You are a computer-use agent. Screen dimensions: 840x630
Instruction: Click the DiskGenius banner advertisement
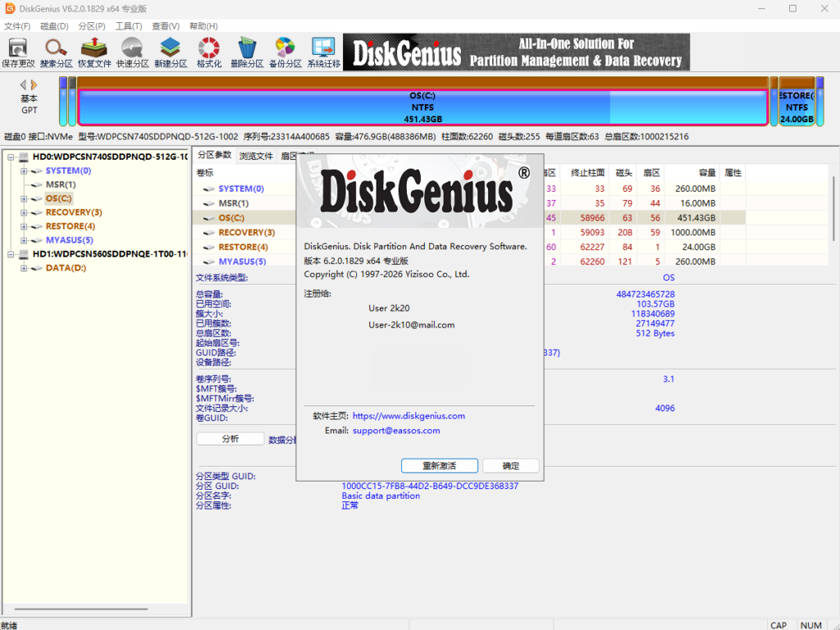(517, 52)
